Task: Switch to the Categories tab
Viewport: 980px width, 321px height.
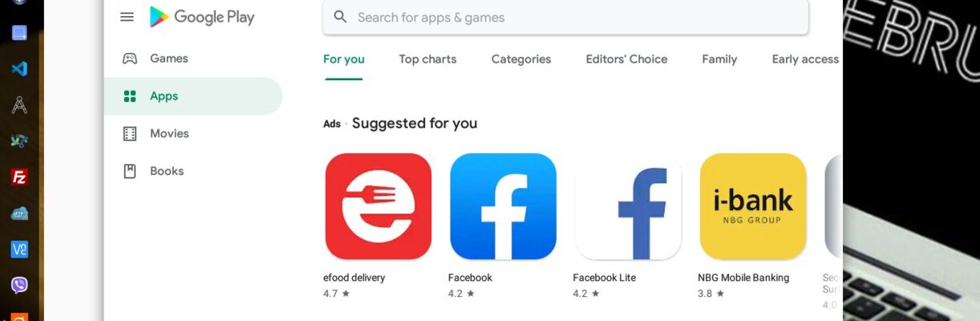Action: (x=521, y=59)
